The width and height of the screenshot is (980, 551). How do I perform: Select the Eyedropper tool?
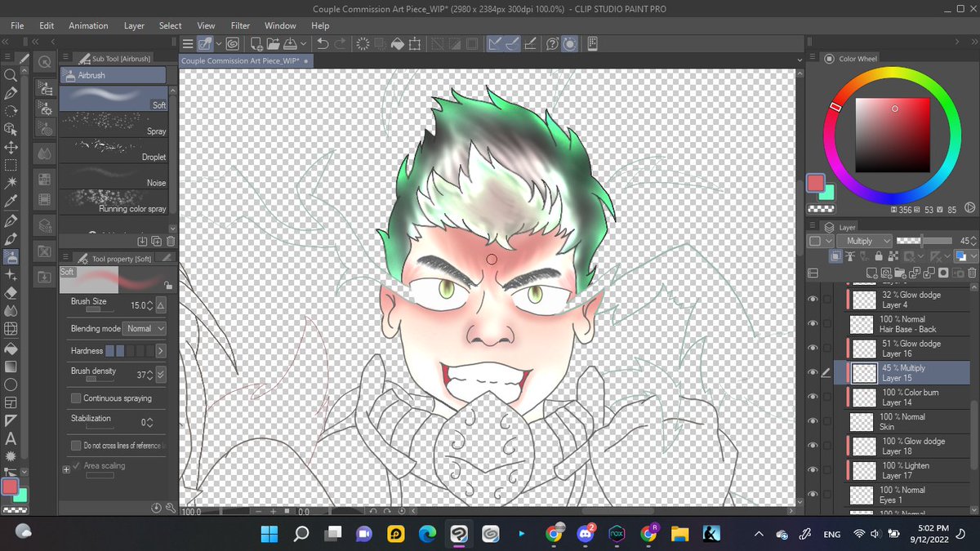11,202
